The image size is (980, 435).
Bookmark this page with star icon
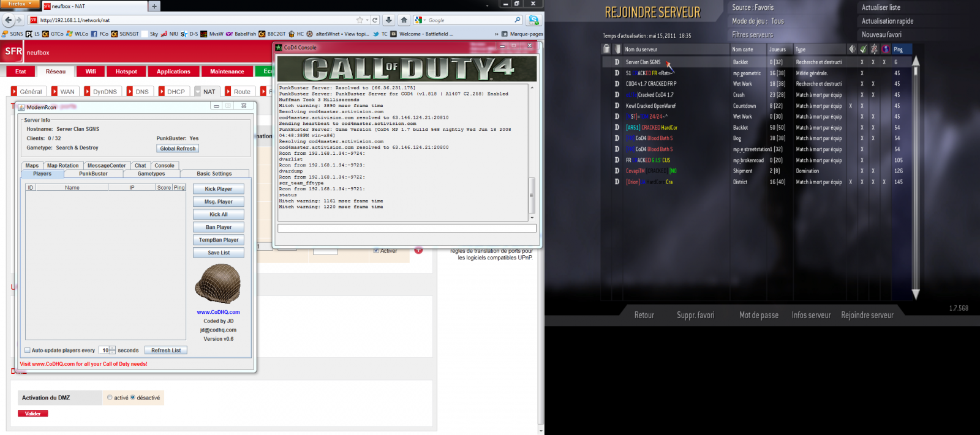point(360,20)
